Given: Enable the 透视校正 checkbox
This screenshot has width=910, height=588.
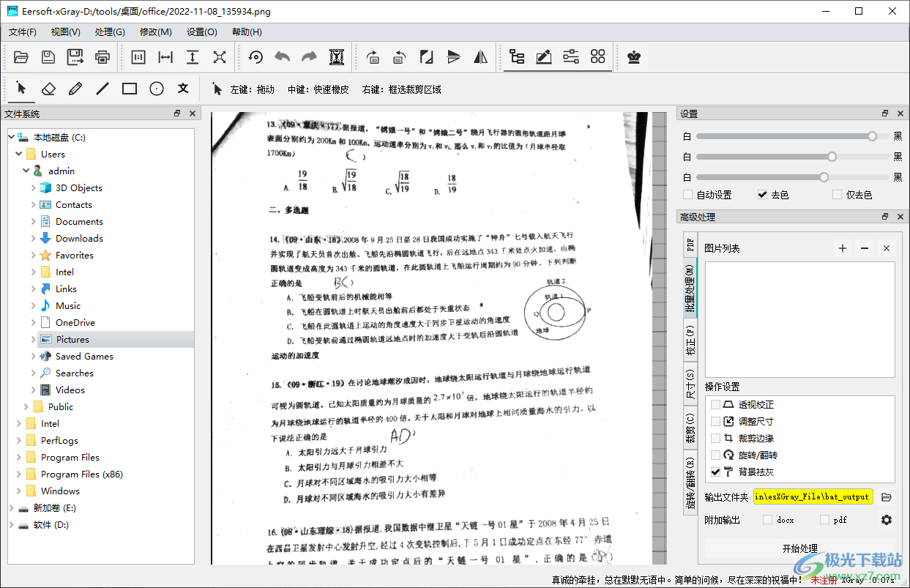Looking at the screenshot, I should [x=715, y=403].
